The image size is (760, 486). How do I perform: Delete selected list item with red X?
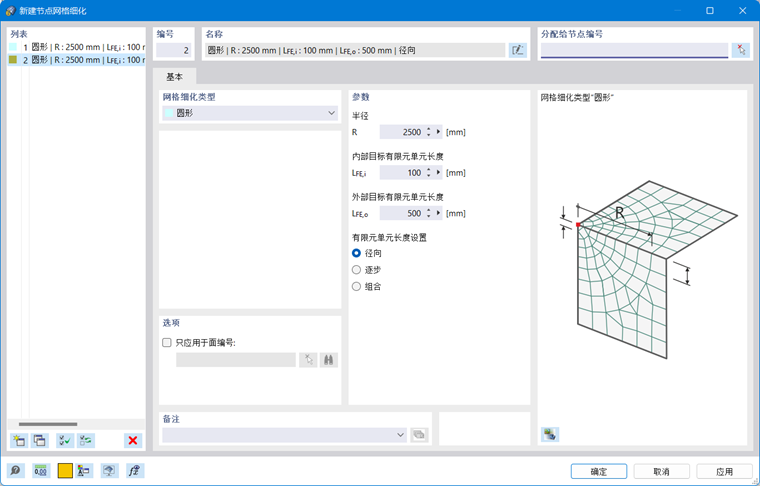click(x=133, y=440)
